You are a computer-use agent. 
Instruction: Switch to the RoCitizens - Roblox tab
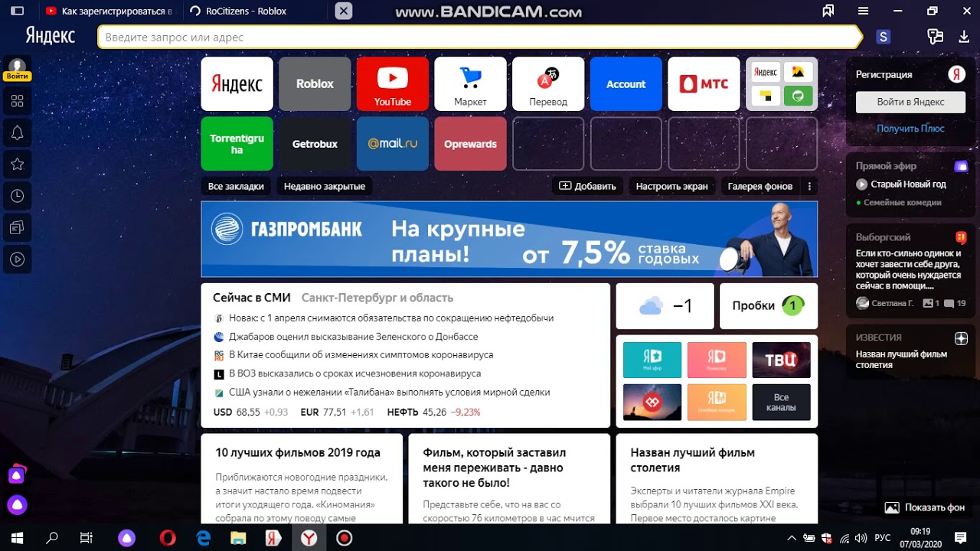click(246, 11)
